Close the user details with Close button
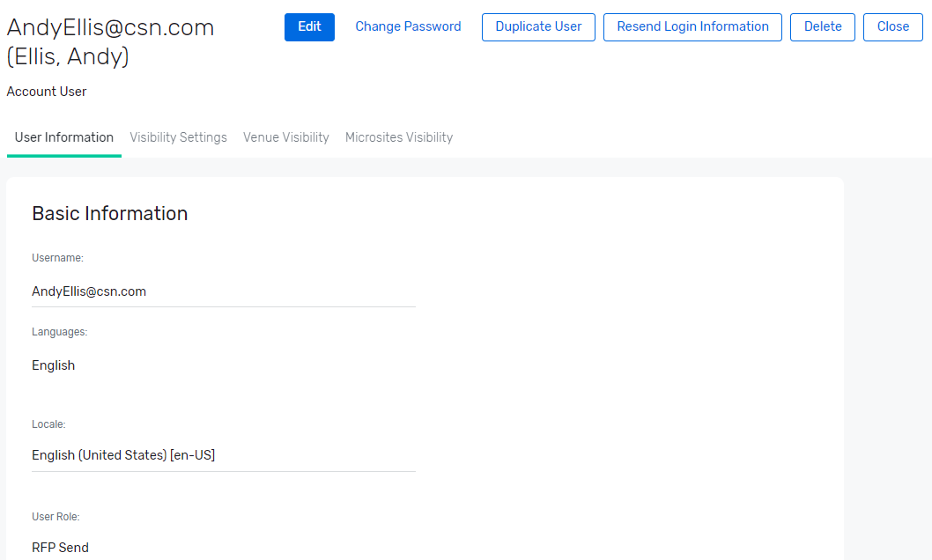Viewport: 932px width, 560px height. (892, 27)
